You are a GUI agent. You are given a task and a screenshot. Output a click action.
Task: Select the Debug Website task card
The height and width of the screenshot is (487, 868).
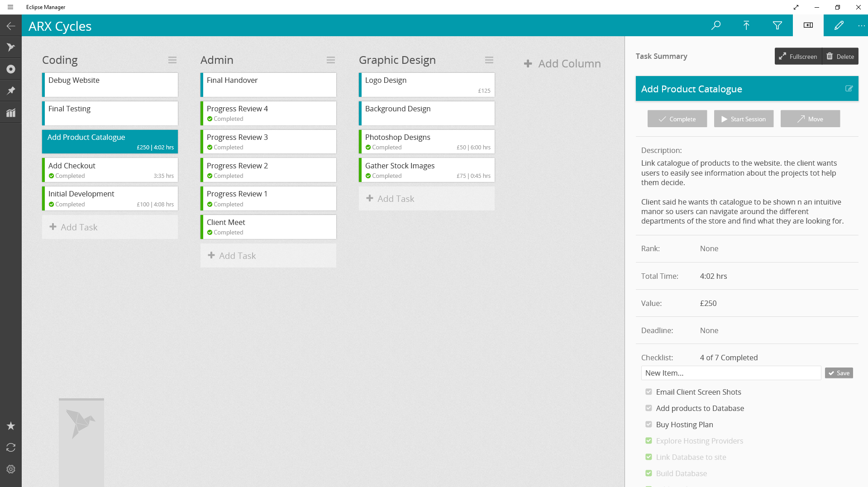point(110,85)
